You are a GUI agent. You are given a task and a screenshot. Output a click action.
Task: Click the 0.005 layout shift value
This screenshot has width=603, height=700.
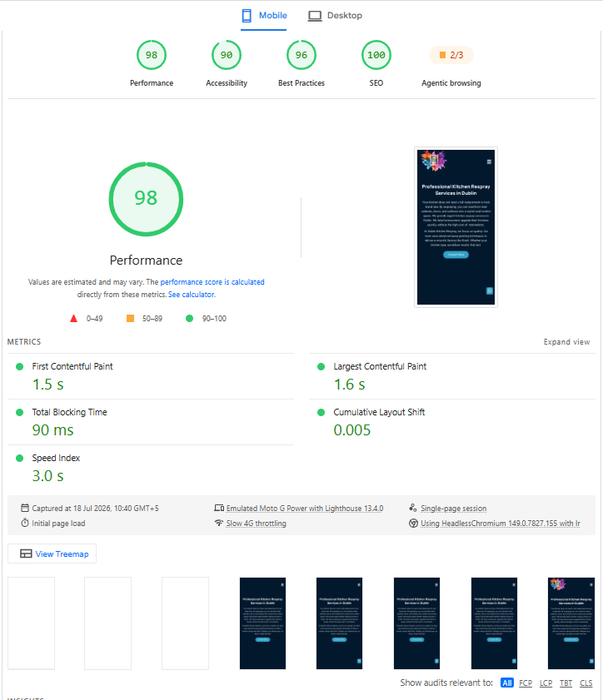pos(352,430)
